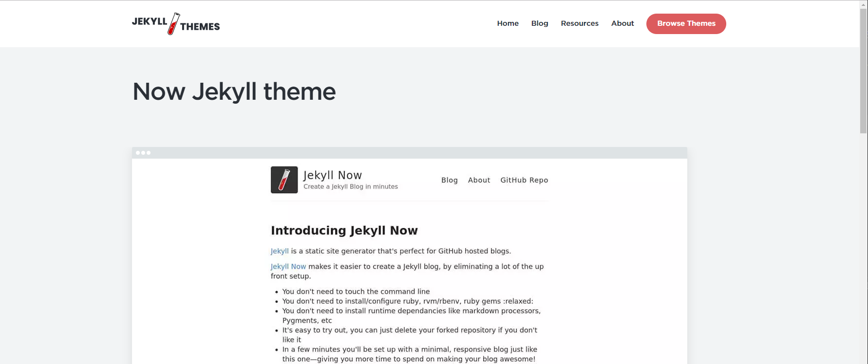Click the bullet about install/configure ruby
Image resolution: width=868 pixels, height=364 pixels.
pyautogui.click(x=408, y=301)
